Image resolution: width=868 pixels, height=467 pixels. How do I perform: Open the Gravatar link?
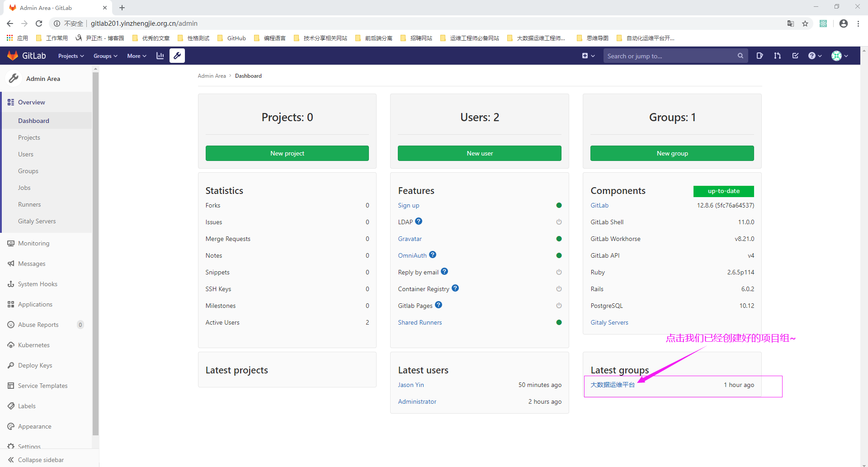pyautogui.click(x=410, y=239)
